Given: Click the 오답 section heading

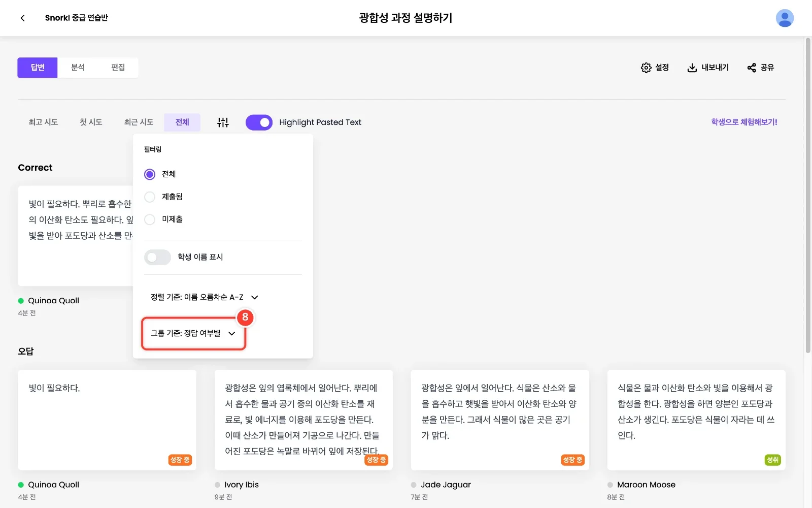Looking at the screenshot, I should [x=26, y=351].
